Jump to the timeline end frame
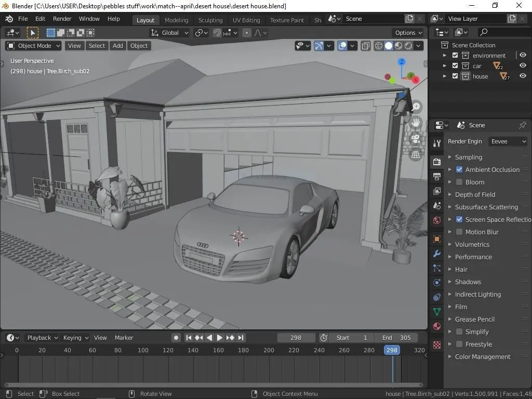Screen dimensions: 532x399 (241, 338)
